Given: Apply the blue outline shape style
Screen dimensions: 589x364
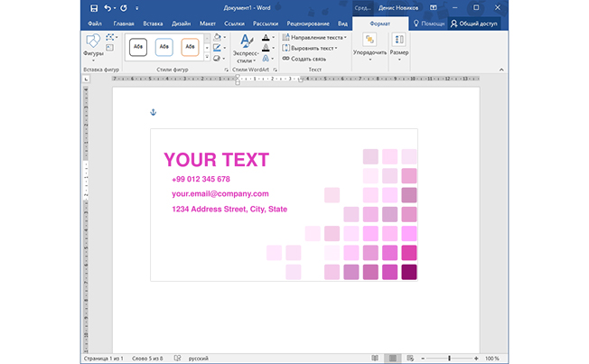Looking at the screenshot, I should [164, 47].
